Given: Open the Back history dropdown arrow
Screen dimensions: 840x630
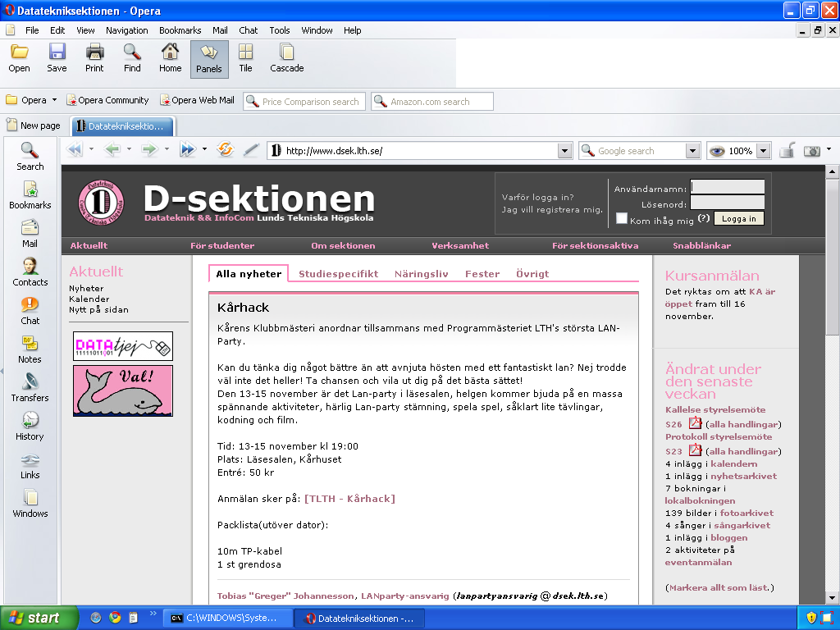Looking at the screenshot, I should pos(129,149).
